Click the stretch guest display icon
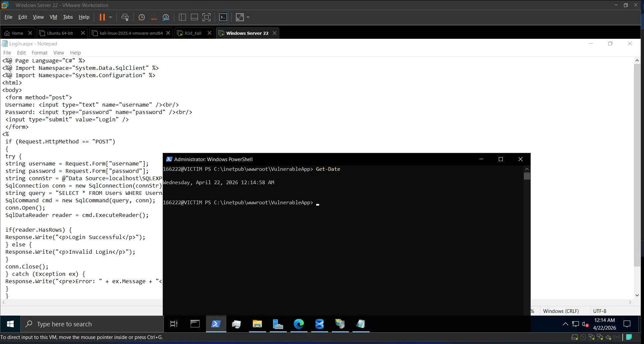The width and height of the screenshot is (644, 344). (240, 17)
